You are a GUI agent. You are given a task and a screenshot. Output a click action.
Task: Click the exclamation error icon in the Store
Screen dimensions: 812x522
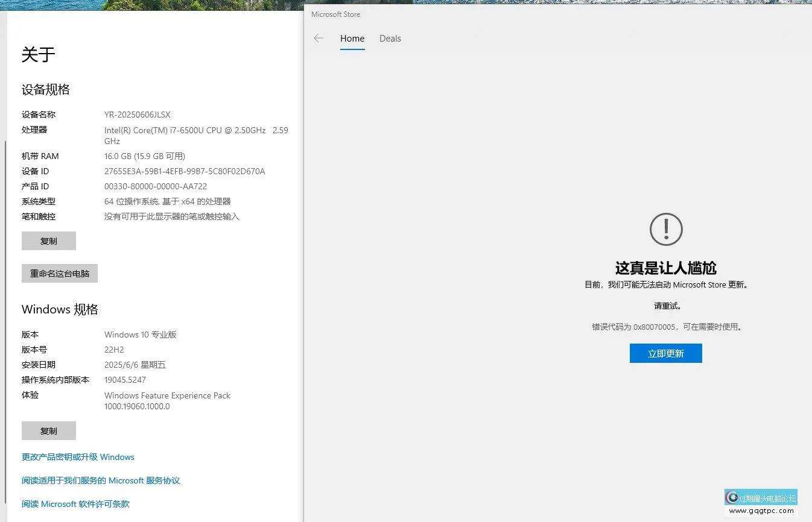[665, 229]
